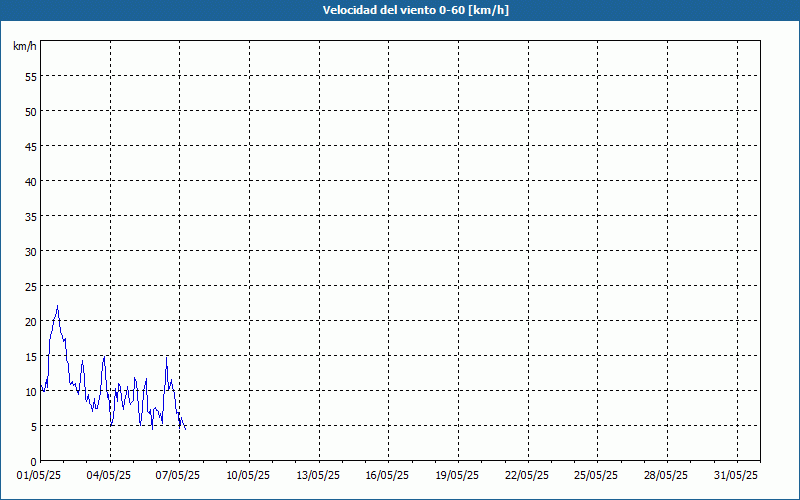Click the y-axis value 45
800x500 pixels.
coord(31,147)
